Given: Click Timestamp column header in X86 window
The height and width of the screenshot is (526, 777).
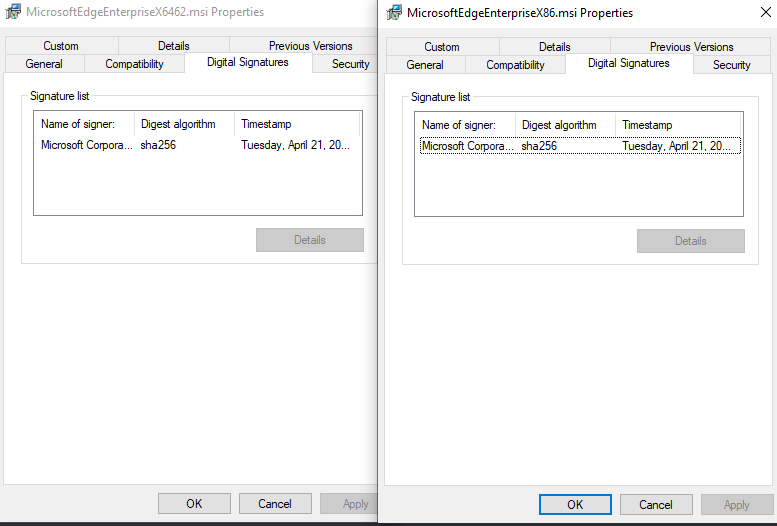Looking at the screenshot, I should (678, 125).
